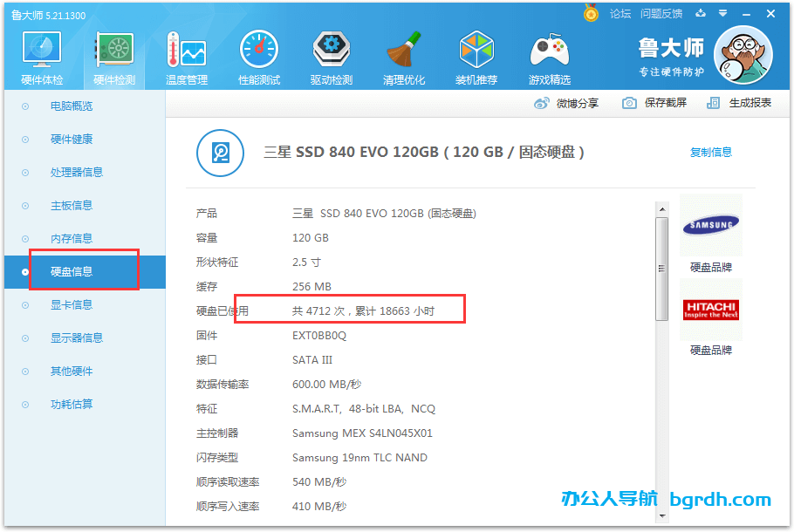The image size is (794, 532).
Task: Switch to 显卡信息 in sidebar
Action: point(72,305)
